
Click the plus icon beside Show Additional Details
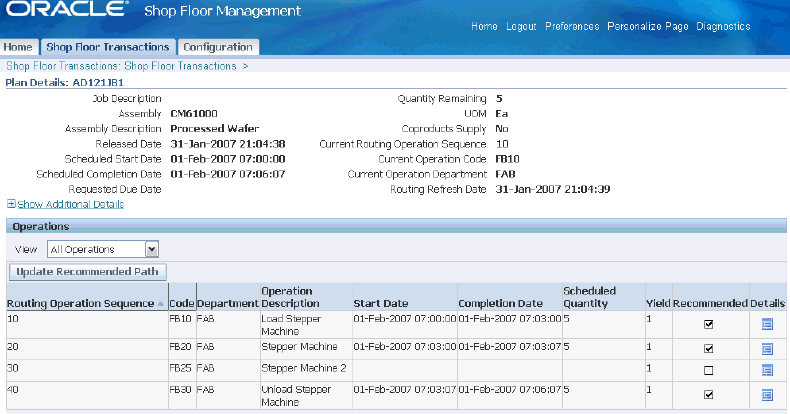tap(11, 204)
